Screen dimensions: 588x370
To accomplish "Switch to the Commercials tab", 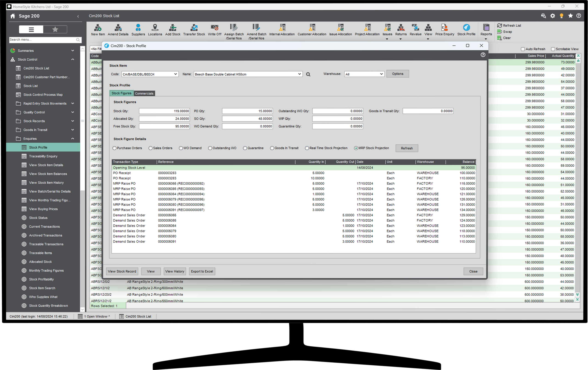I will coord(144,93).
